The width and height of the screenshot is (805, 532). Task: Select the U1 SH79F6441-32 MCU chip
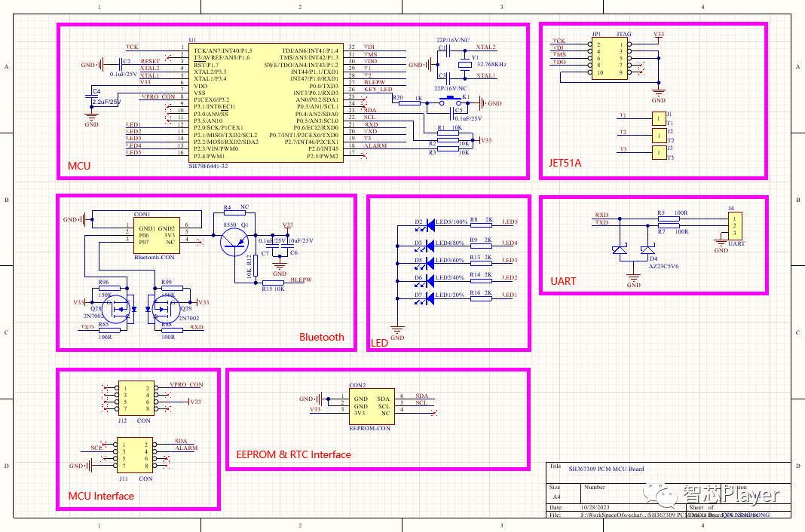click(267, 101)
